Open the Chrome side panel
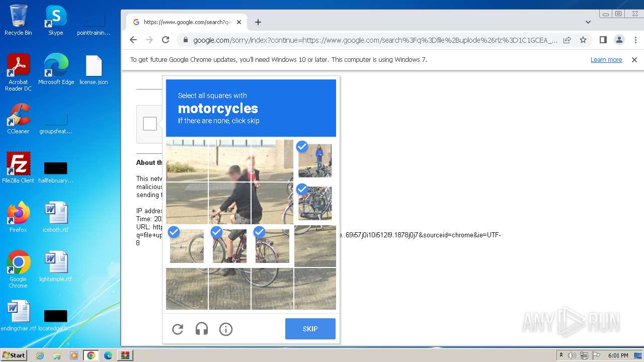Screen dimensions: 644x362 pyautogui.click(x=603, y=40)
